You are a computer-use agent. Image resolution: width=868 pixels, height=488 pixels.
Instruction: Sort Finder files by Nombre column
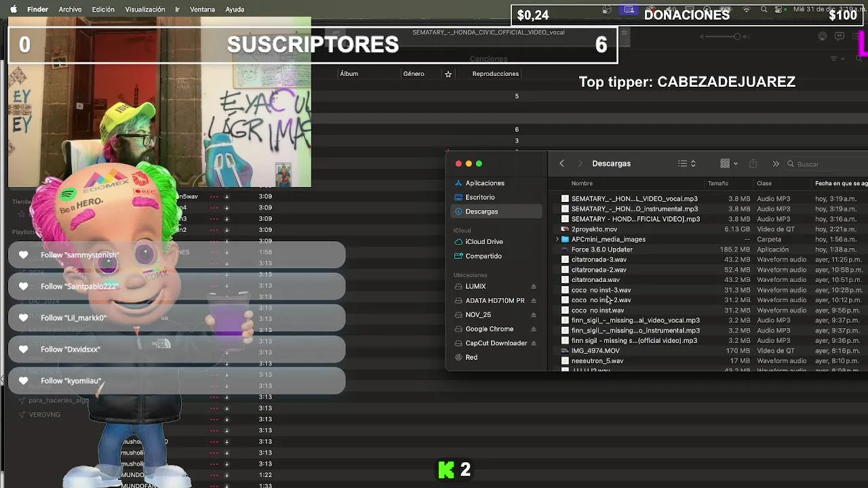[582, 184]
